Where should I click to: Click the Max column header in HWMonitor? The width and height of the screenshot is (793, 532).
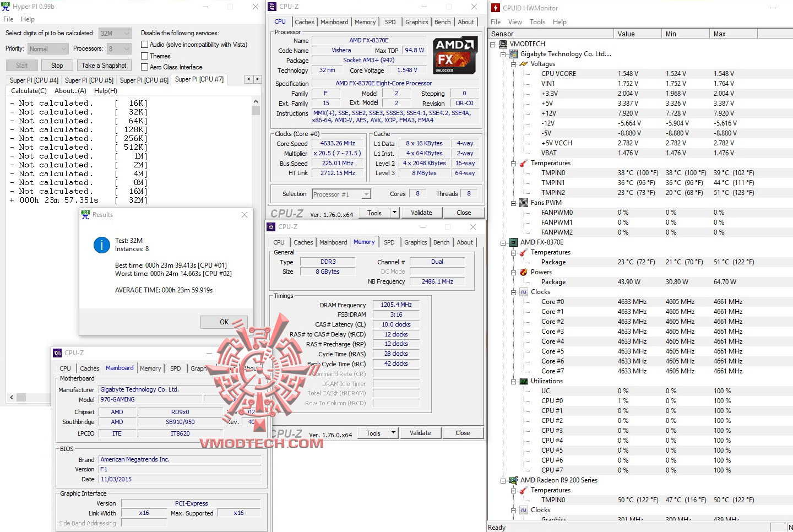734,34
